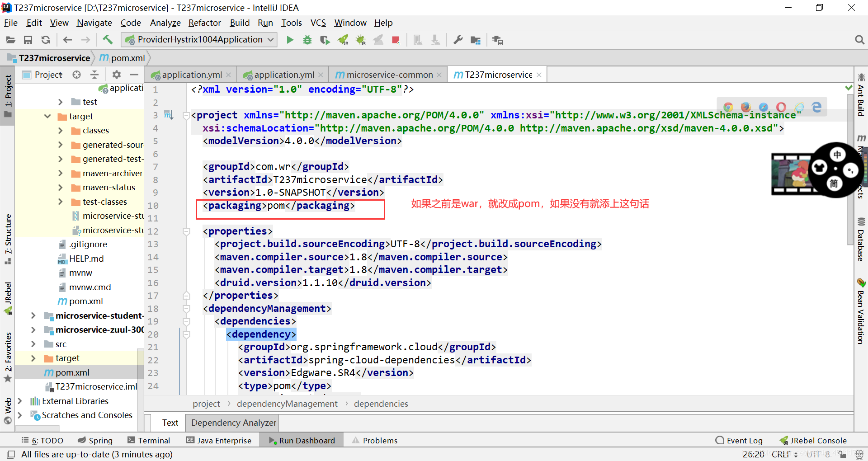Screen dimensions: 868x461
Task: Open in Opera browser icon
Action: tap(781, 107)
